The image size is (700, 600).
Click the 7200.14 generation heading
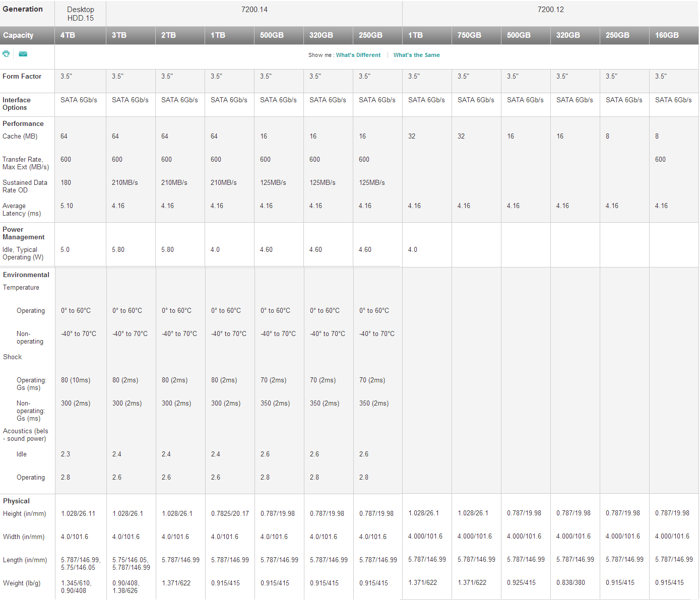[254, 10]
